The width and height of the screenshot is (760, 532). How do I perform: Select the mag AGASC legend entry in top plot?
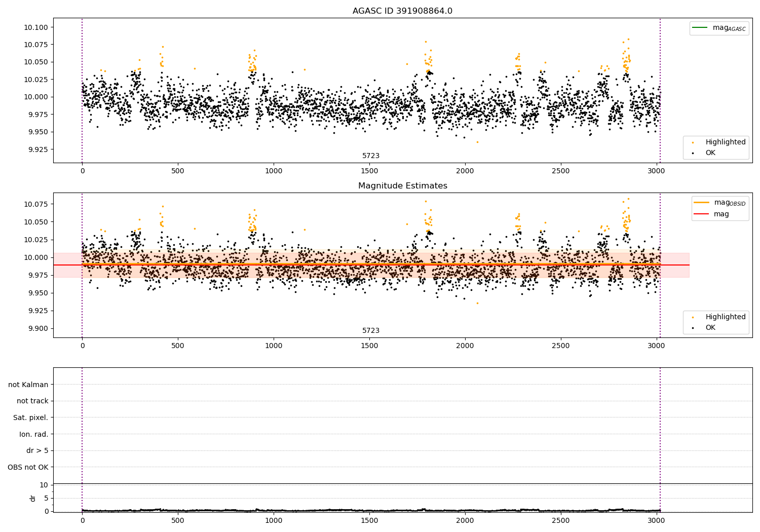coord(719,28)
